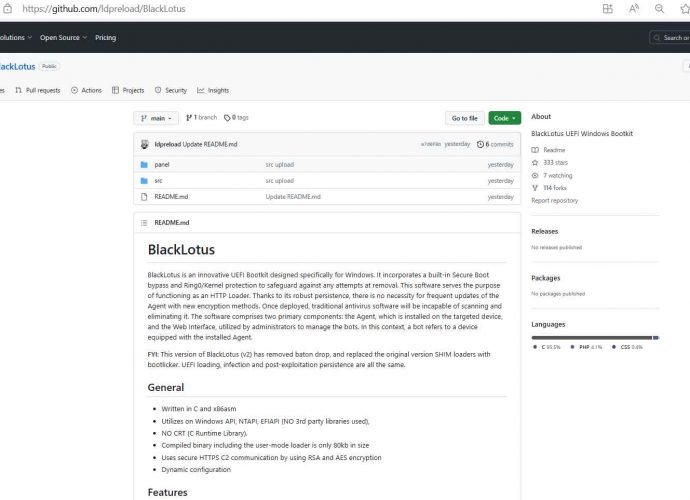View the 114 forks link

549,188
